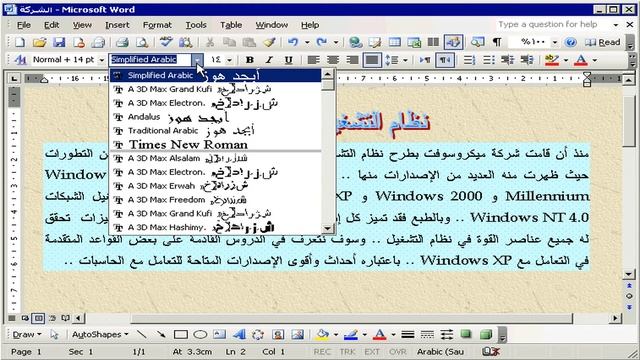
Task: Apply the highlight color marker
Action: [552, 60]
